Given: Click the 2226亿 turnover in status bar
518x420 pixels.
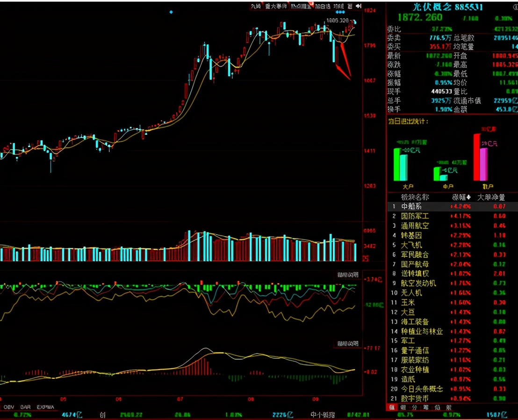Looking at the screenshot, I should point(283,415).
